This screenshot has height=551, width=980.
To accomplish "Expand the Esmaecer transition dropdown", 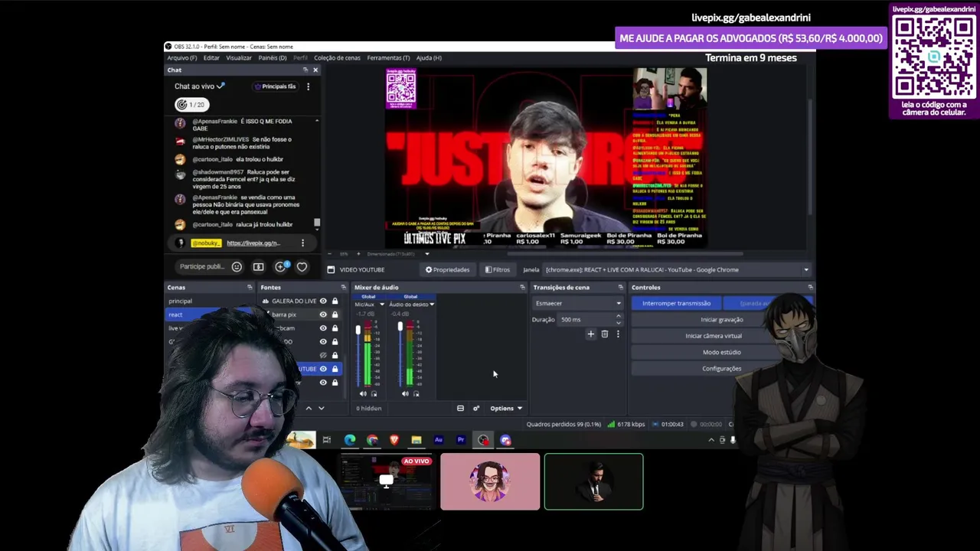I will click(578, 303).
